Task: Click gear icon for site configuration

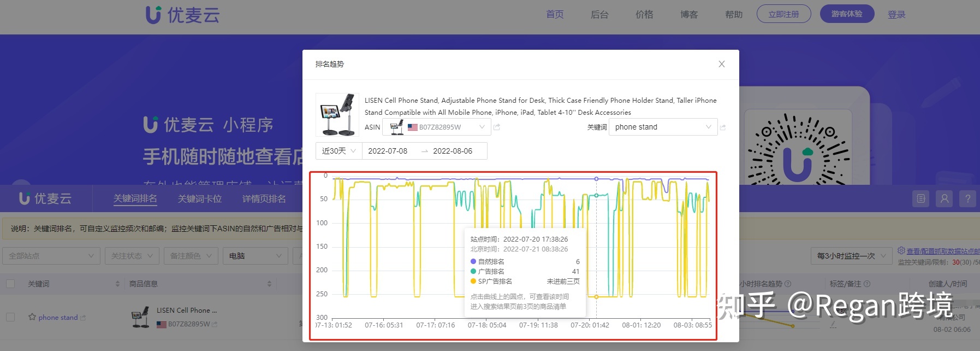Action: (901, 251)
